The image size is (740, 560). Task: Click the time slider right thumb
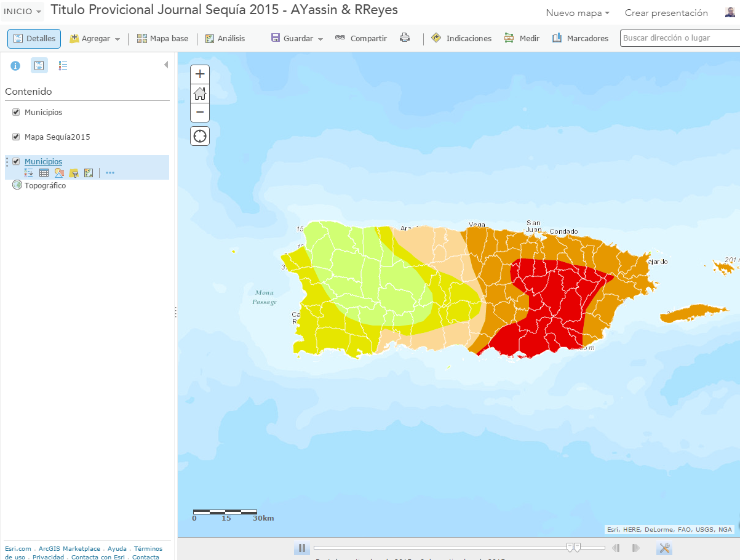[x=577, y=547]
